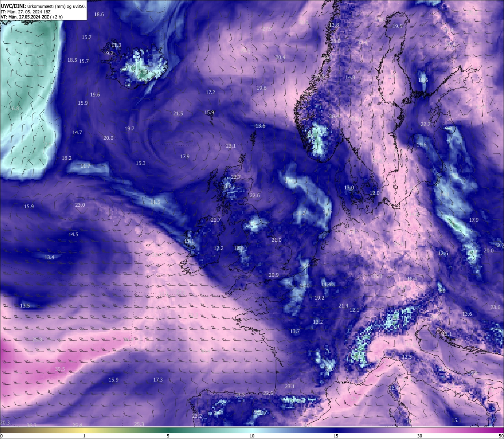504x439 pixels.
Task: Click the 13.7 map value
Action: 295,332
